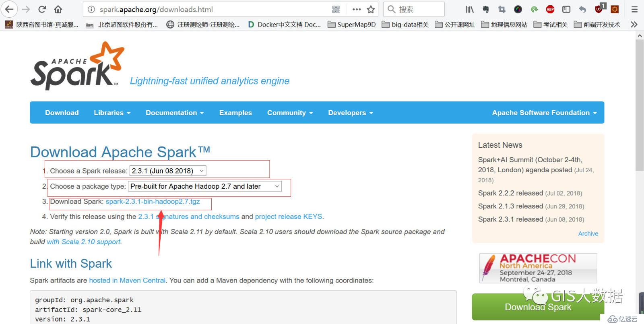The image size is (644, 324).
Task: Expand the Developers nav menu
Action: click(350, 113)
